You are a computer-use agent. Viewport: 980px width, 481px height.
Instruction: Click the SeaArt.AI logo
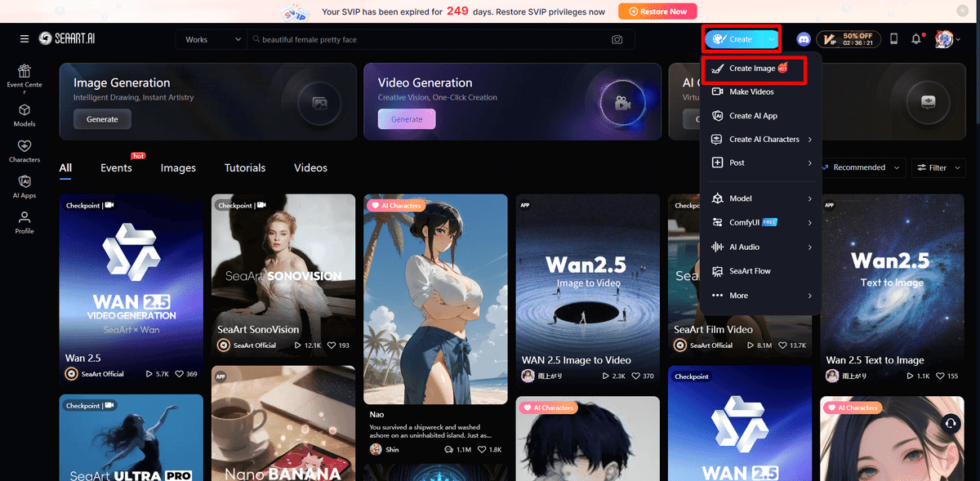[65, 39]
